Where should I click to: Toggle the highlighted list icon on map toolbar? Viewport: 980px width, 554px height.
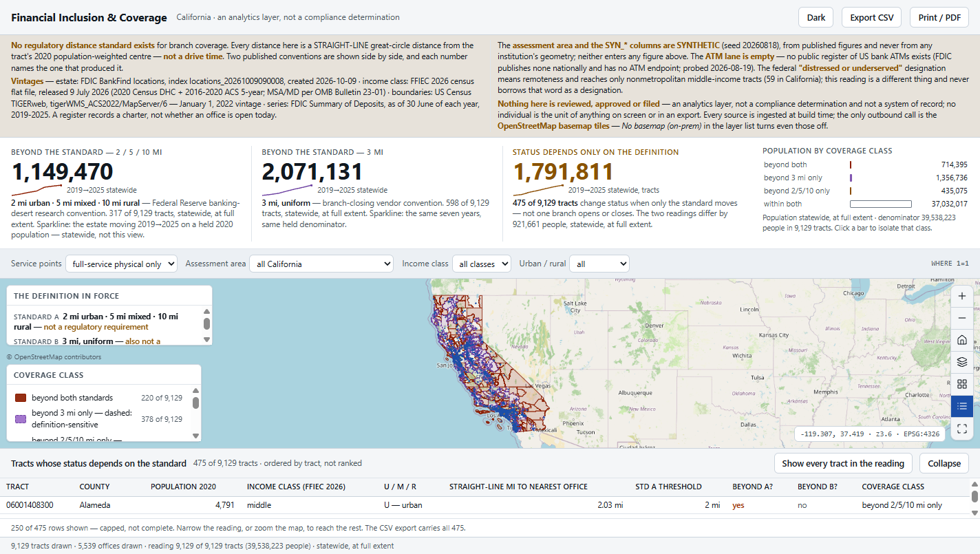[962, 406]
